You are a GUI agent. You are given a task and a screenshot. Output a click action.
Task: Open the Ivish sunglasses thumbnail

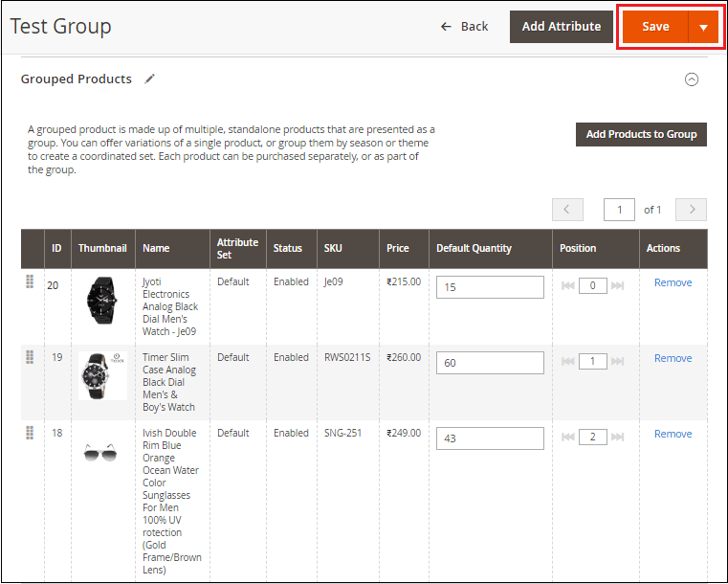point(100,452)
